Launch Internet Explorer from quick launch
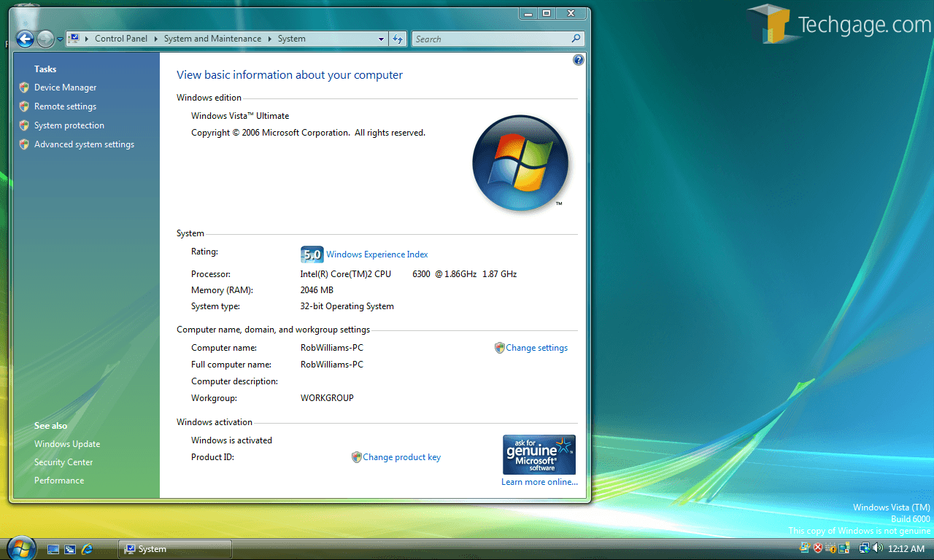The width and height of the screenshot is (934, 560). (x=88, y=549)
